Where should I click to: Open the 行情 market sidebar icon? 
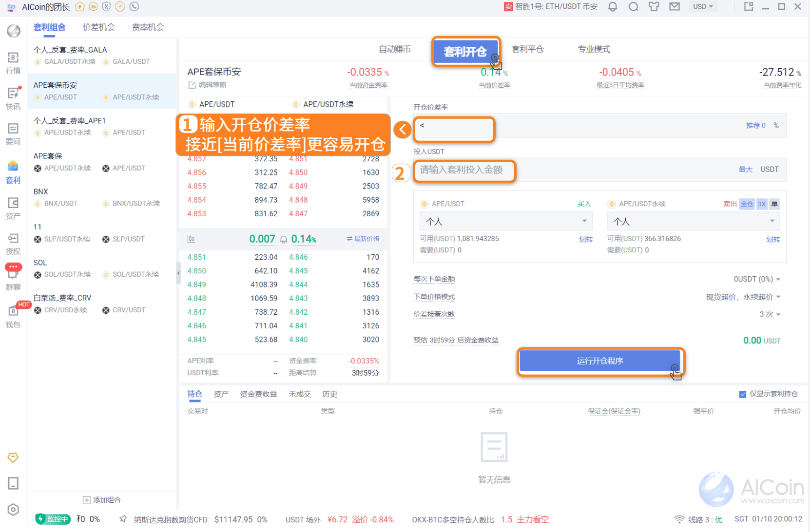click(x=13, y=63)
